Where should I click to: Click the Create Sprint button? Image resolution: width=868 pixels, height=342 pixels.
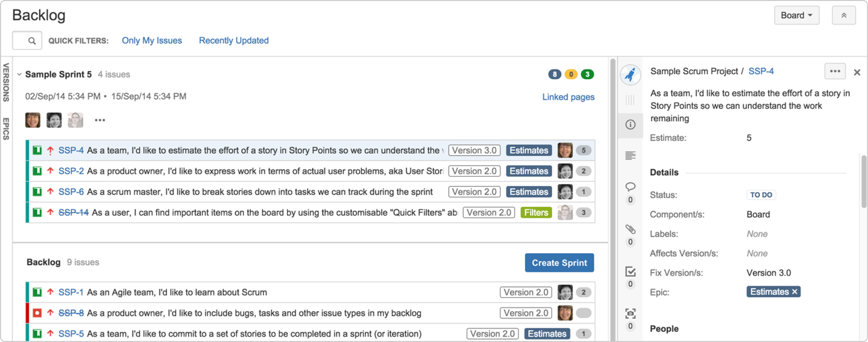click(559, 263)
